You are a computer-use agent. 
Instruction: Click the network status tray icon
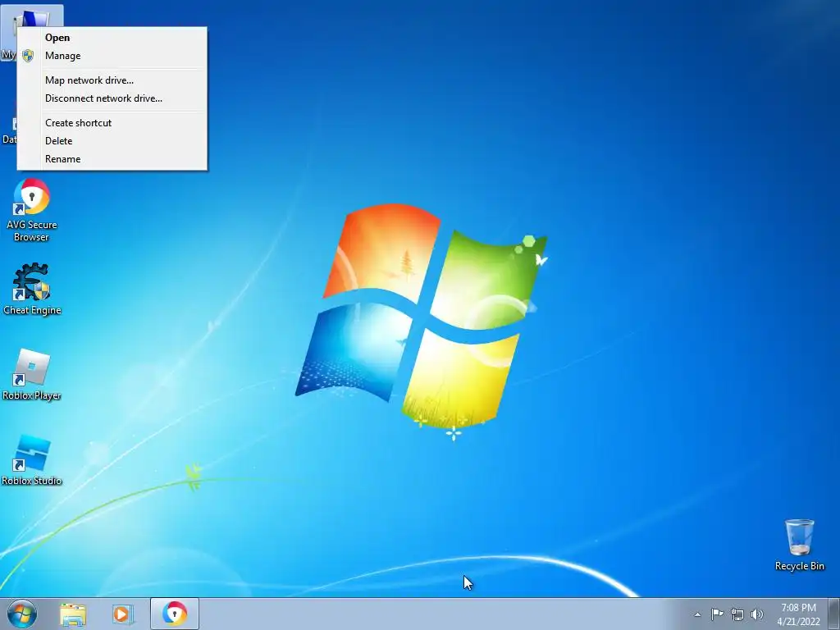737,614
